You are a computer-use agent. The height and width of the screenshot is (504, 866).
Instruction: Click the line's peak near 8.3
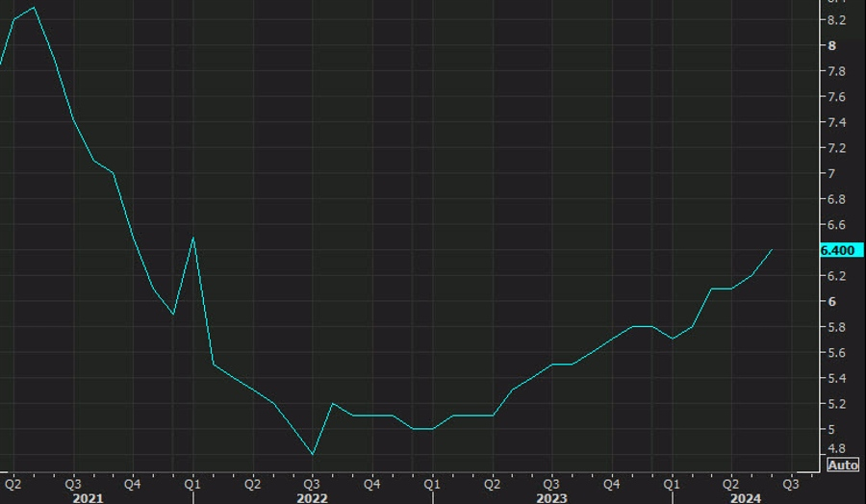tap(35, 8)
